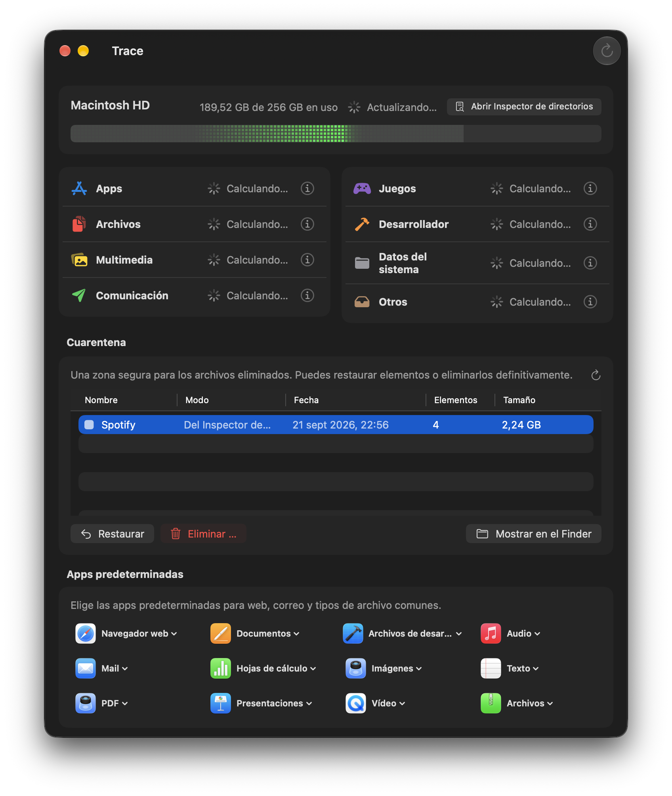
Task: Click the Otros tray icon
Action: pyautogui.click(x=362, y=302)
